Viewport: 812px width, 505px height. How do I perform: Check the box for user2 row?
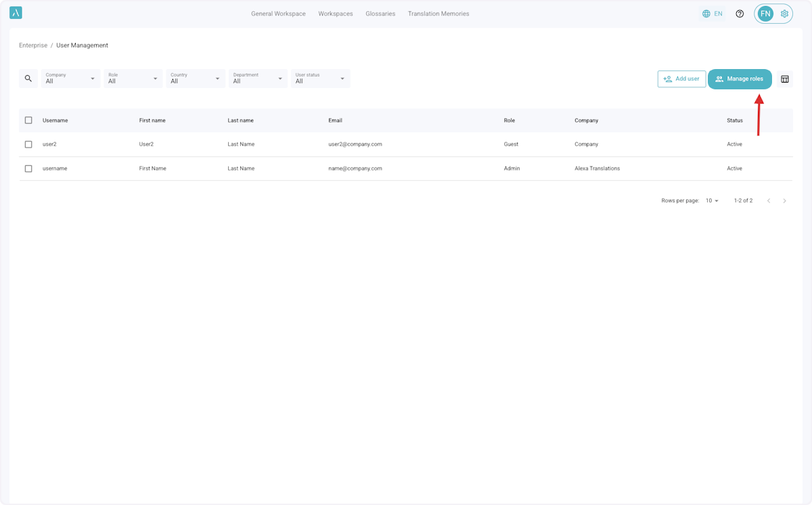coord(28,144)
